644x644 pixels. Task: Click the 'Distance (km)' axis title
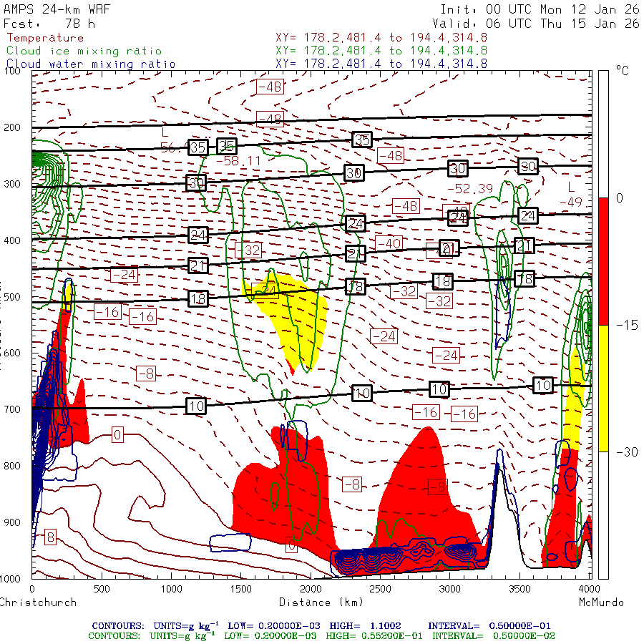[x=321, y=602]
